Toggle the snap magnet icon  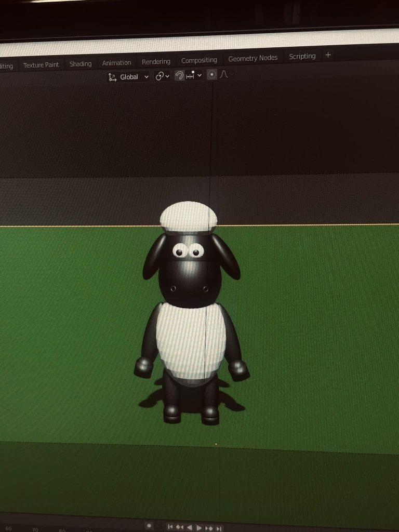click(179, 75)
